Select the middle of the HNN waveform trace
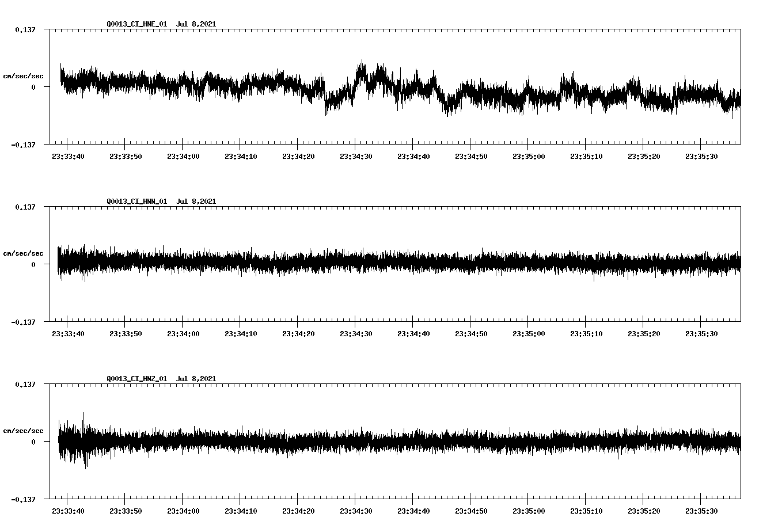Viewport: 782px width, 532px height. click(397, 265)
